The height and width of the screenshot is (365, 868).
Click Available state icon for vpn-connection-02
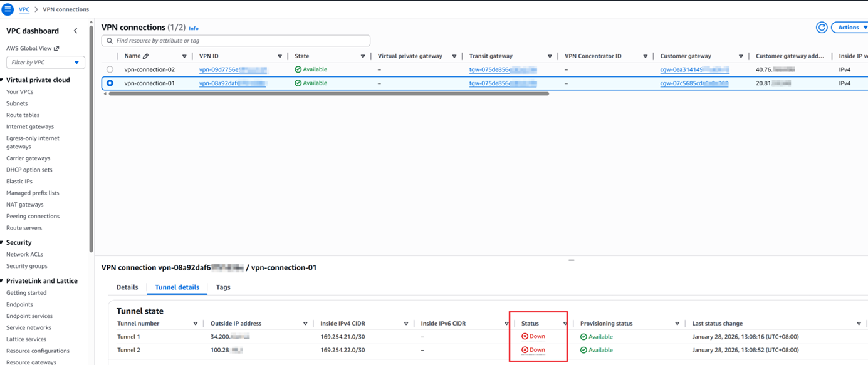pyautogui.click(x=298, y=69)
